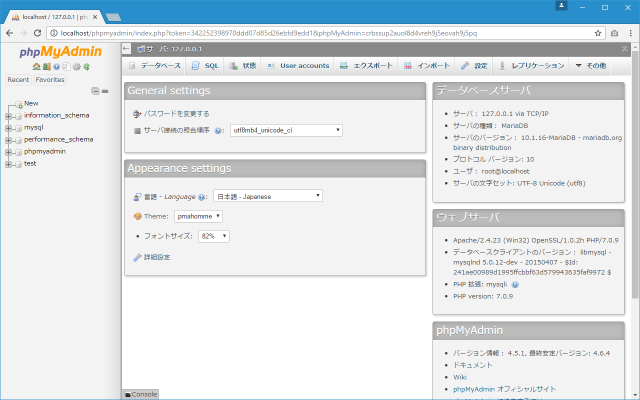Select New in database tree
The height and width of the screenshot is (400, 640).
[31, 104]
